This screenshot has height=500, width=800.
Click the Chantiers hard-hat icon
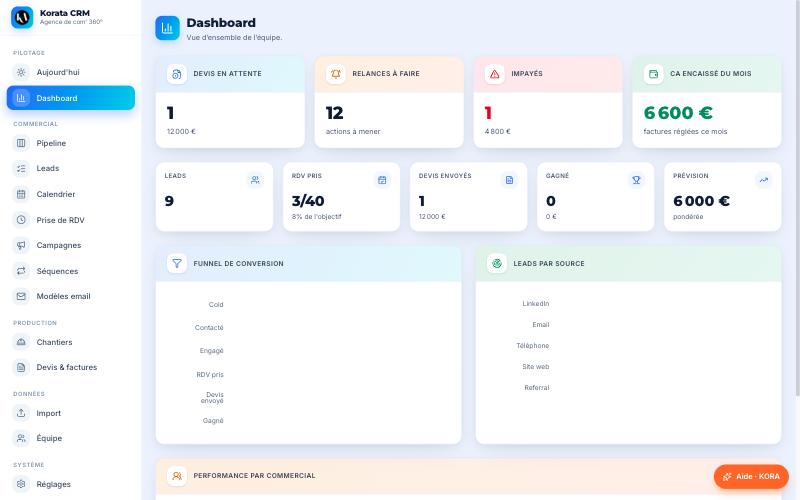pyautogui.click(x=21, y=342)
